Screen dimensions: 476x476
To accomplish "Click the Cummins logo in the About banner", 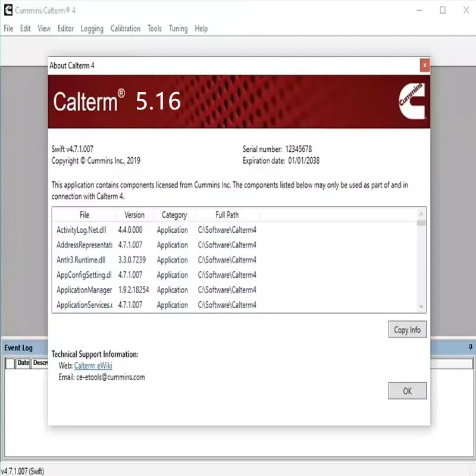I will point(411,101).
